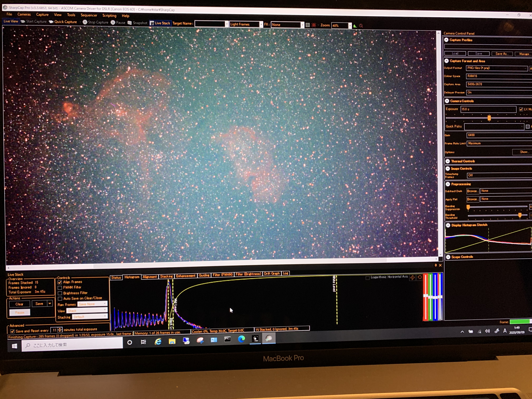Pin the Live Stack panel
Image resolution: width=532 pixels, height=399 pixels.
pos(436,265)
